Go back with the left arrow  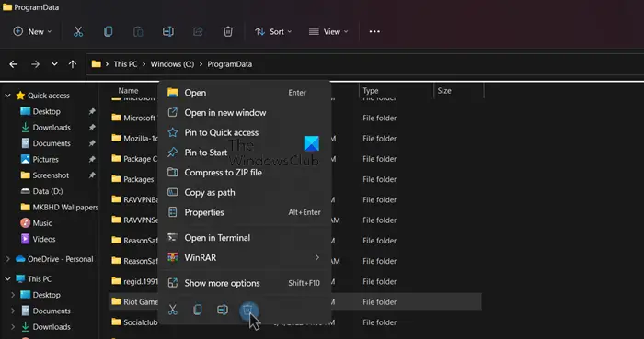[x=14, y=64]
